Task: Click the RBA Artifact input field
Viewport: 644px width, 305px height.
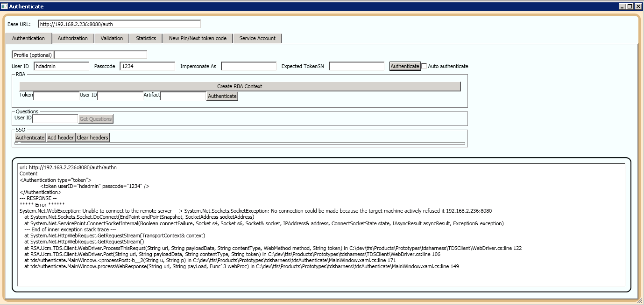Action: (x=183, y=96)
